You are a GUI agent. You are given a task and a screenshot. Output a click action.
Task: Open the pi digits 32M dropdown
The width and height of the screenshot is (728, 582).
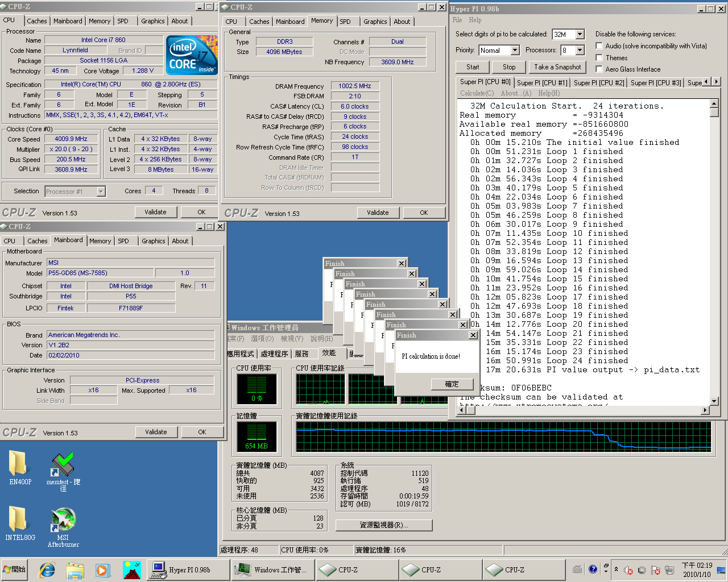(580, 35)
